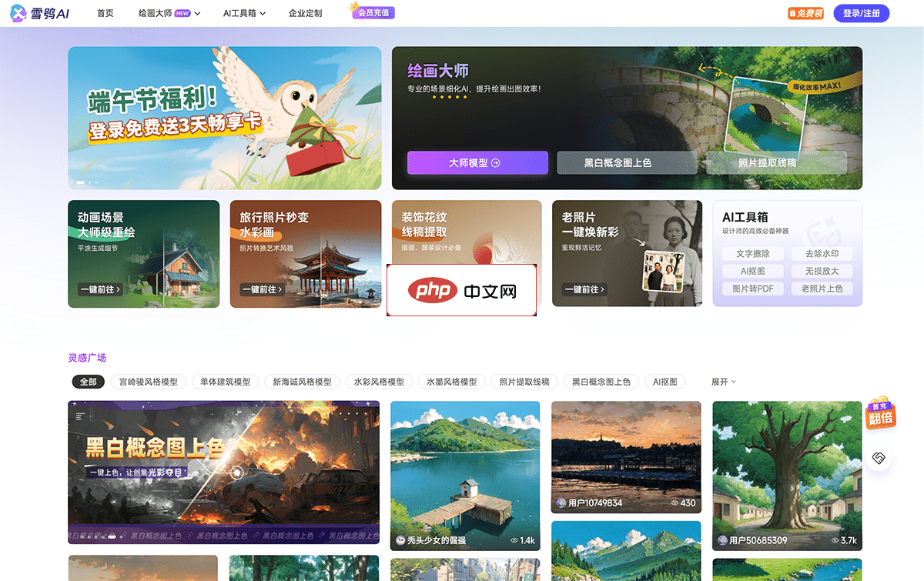Click 一键前往 on 老照片一键焕新彩 card
This screenshot has width=924, height=581.
pos(584,289)
